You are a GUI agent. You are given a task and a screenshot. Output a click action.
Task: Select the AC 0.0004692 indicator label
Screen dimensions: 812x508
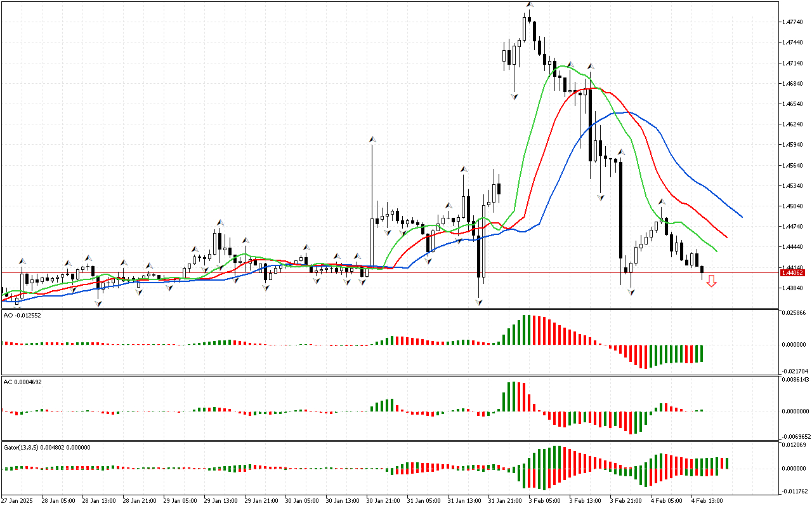coord(22,382)
